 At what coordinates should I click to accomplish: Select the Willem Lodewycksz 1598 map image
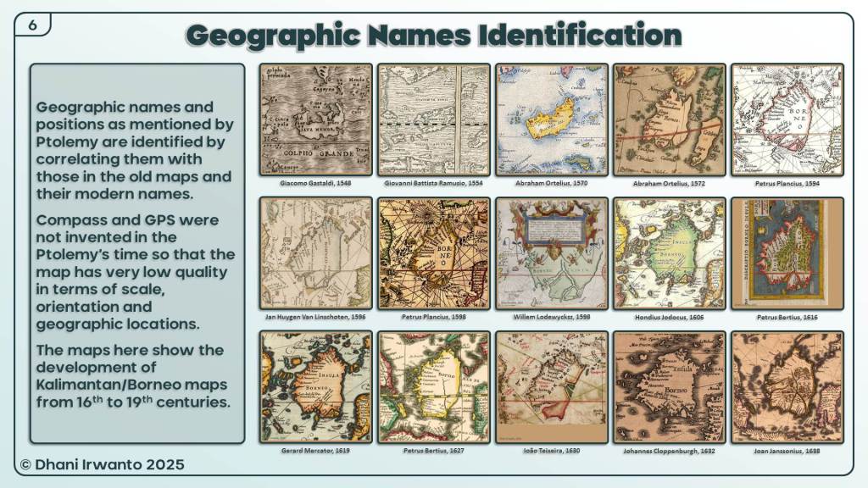551,253
